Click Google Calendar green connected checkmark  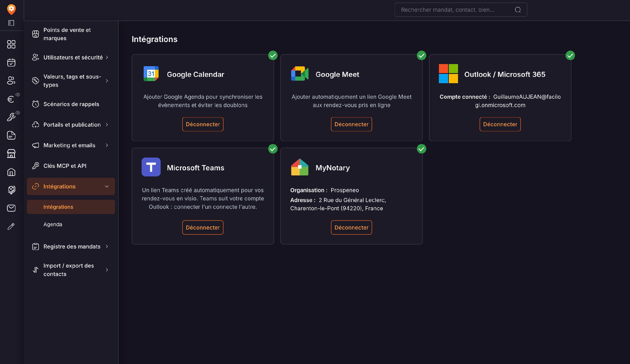273,55
